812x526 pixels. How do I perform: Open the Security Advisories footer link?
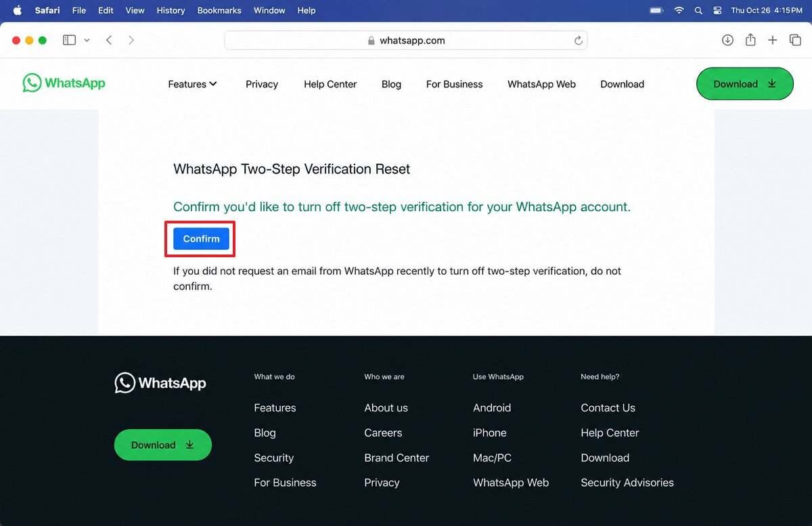[x=627, y=483]
